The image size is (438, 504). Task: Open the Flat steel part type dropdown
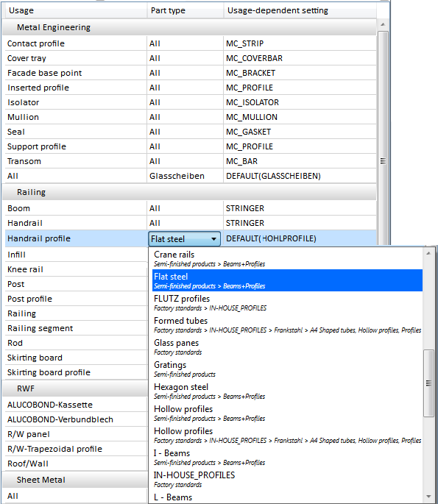(x=184, y=239)
